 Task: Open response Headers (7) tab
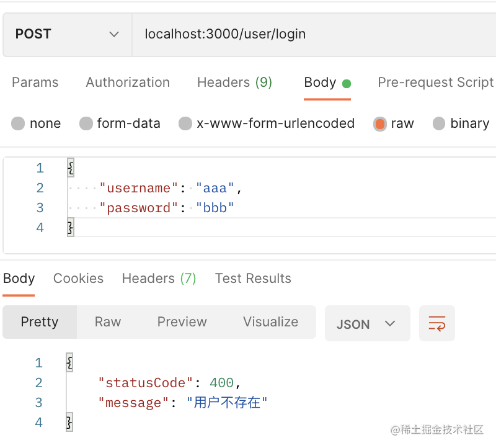pos(159,279)
